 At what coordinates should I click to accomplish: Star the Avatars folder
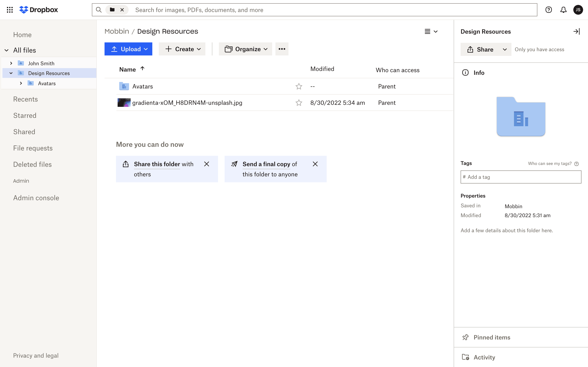point(299,86)
